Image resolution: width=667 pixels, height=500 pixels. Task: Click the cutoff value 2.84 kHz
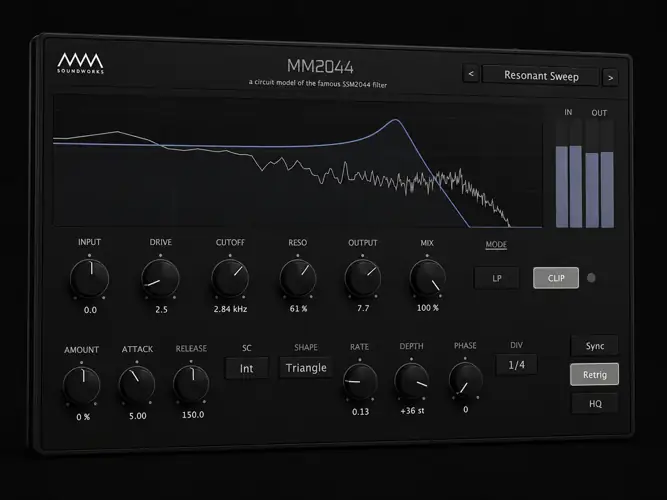click(x=230, y=309)
